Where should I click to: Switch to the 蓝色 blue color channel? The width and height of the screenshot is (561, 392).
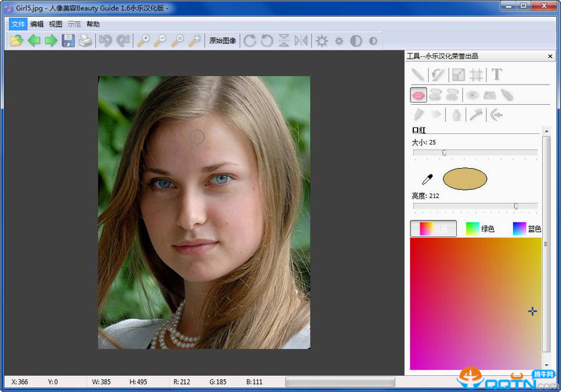tap(527, 229)
